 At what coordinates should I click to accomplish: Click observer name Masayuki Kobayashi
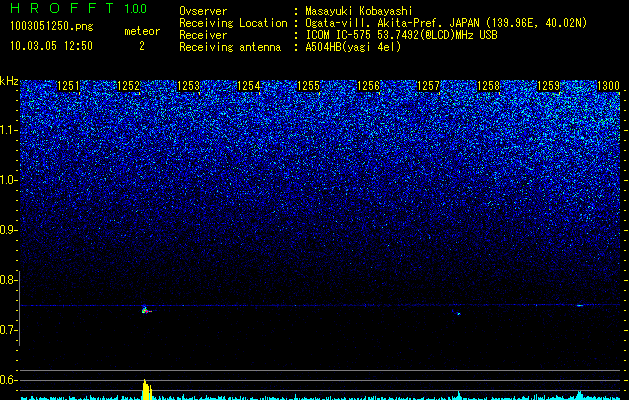pyautogui.click(x=359, y=11)
